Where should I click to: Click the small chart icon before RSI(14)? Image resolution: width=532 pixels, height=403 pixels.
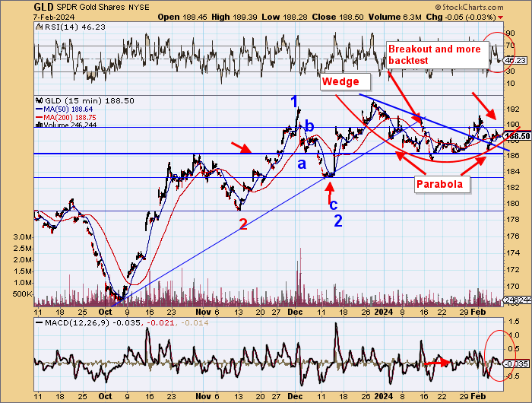tap(39, 27)
